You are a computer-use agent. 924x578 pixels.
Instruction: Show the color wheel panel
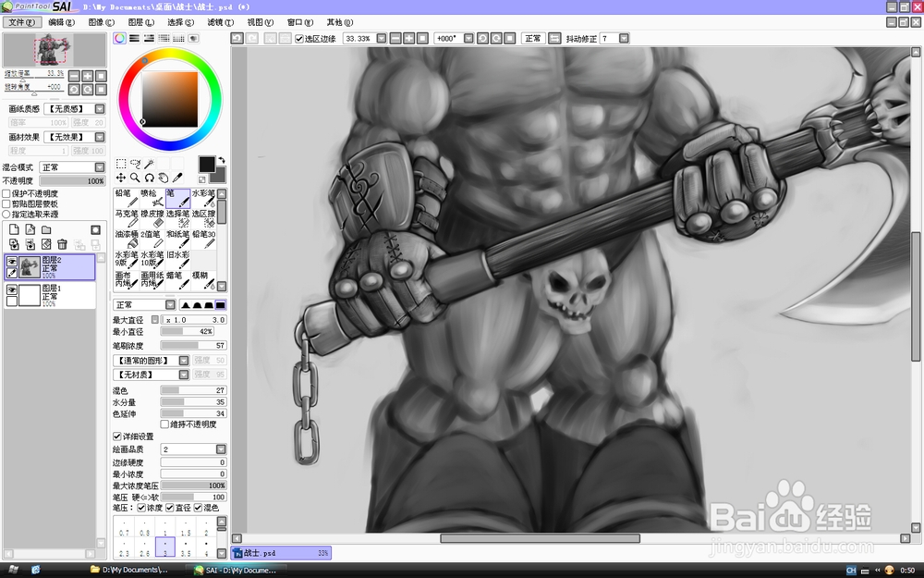coord(119,38)
